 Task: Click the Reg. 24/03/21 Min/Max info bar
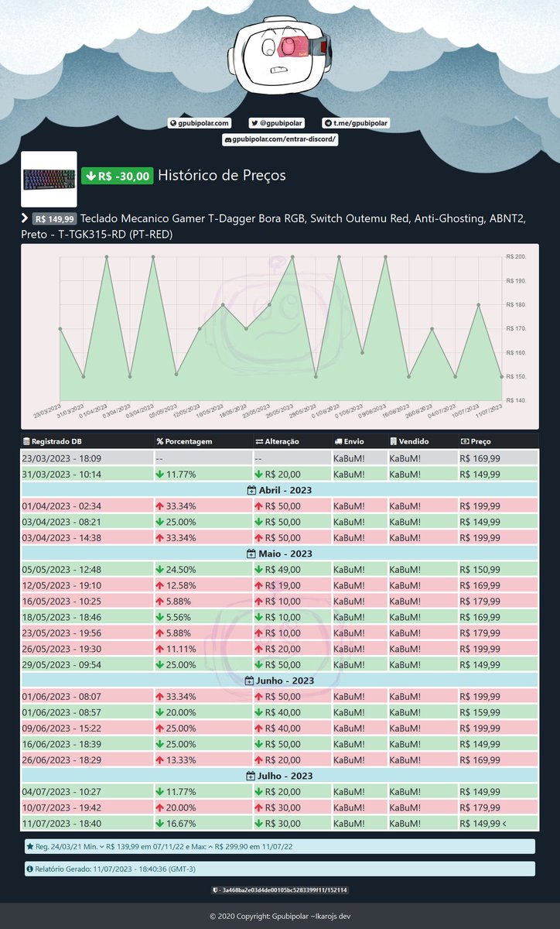pyautogui.click(x=280, y=847)
